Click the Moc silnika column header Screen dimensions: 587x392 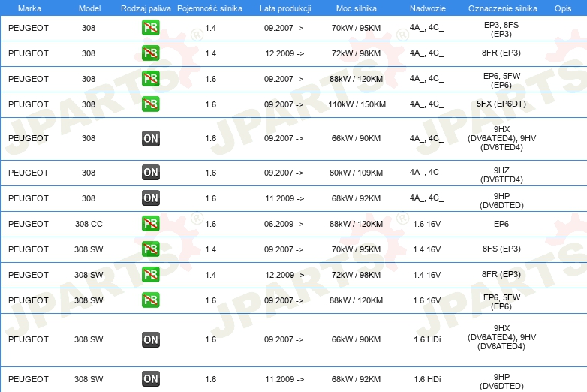356,8
